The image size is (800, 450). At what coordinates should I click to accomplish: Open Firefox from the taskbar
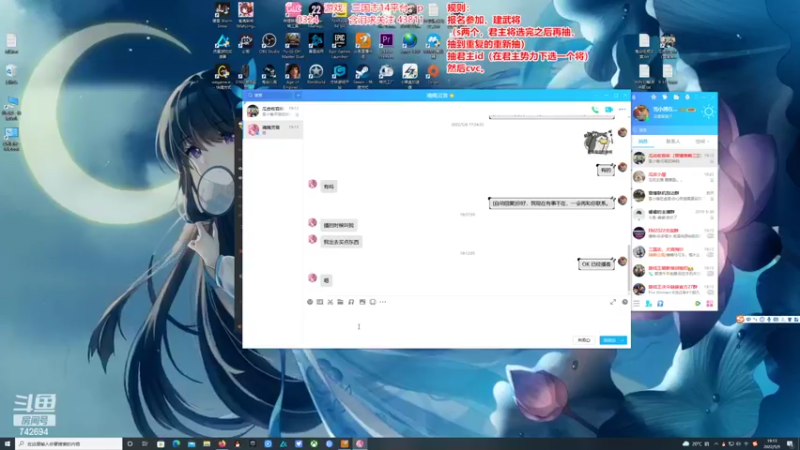click(x=222, y=444)
